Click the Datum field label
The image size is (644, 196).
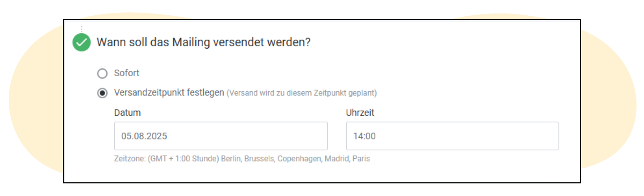127,113
